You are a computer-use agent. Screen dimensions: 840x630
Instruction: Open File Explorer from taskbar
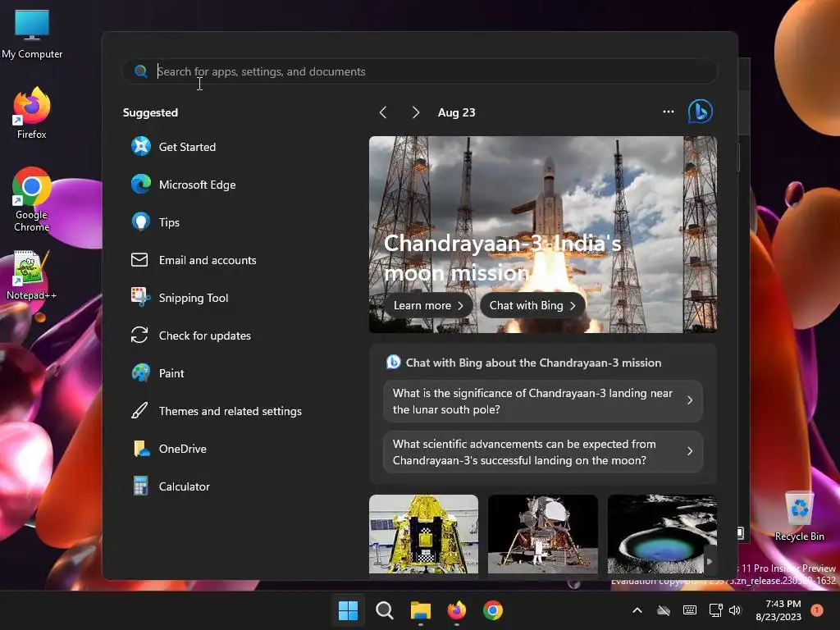coord(421,610)
